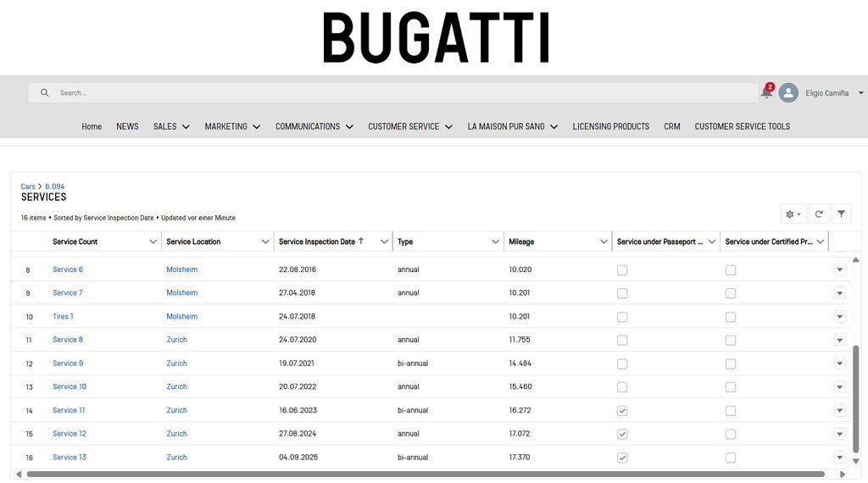This screenshot has height=483, width=868.
Task: Click the vertical scrollbar thumb of the table
Action: pyautogui.click(x=856, y=398)
